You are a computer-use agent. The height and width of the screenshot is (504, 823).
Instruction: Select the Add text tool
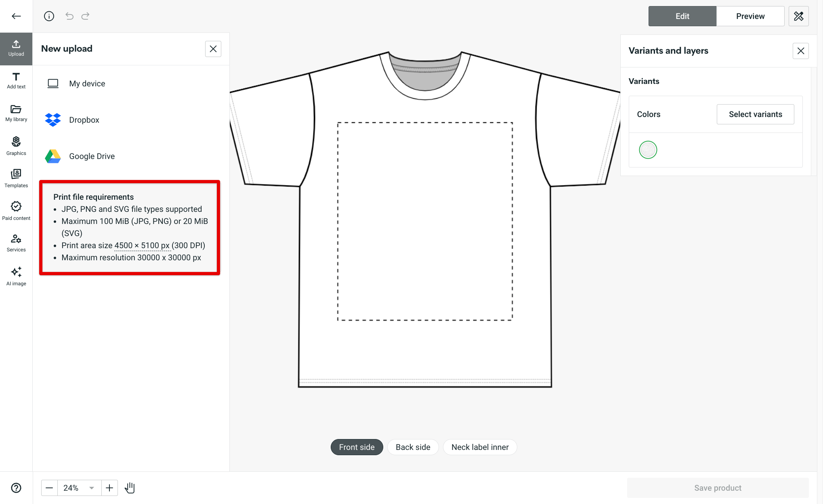16,80
